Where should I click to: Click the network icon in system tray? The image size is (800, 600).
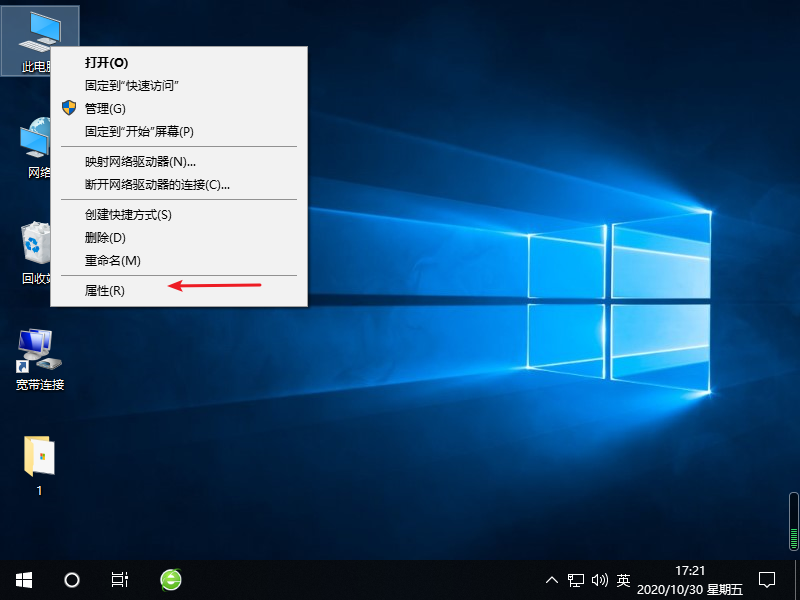(576, 580)
